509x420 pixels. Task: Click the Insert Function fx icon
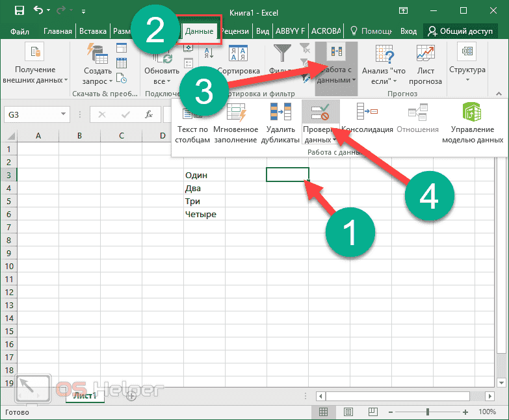(x=149, y=114)
